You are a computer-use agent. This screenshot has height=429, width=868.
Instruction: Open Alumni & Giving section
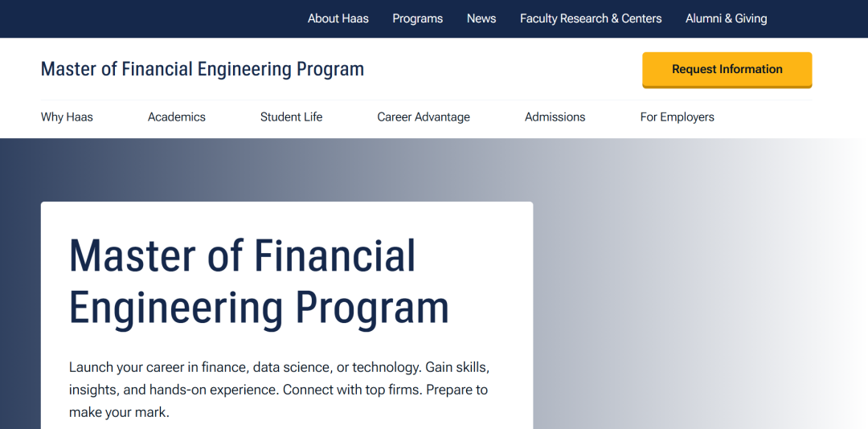click(726, 18)
